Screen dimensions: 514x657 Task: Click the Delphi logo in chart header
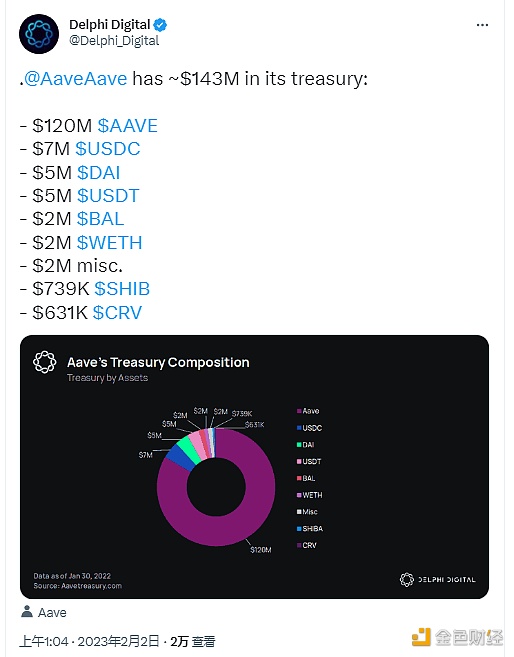[44, 362]
